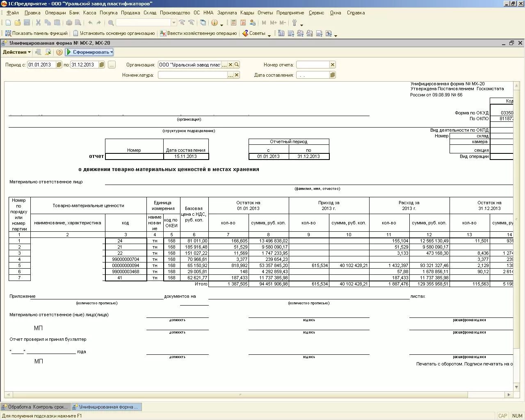The image size is (525, 420).
Task: Open the calendar picker for period end date
Action: (102, 65)
